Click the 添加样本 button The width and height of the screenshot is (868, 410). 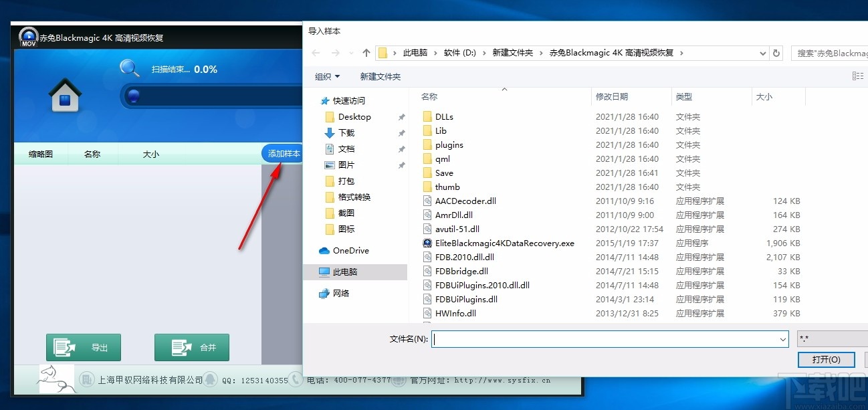284,154
